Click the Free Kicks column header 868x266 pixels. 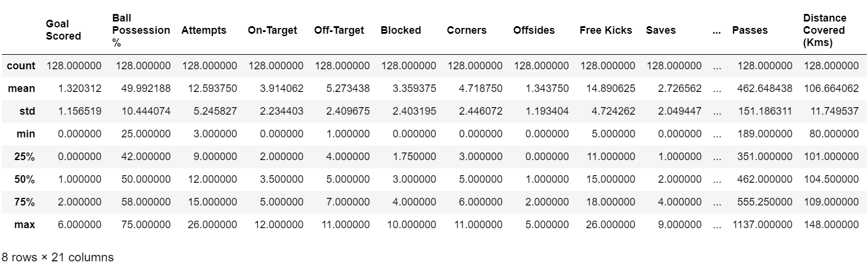pos(605,30)
